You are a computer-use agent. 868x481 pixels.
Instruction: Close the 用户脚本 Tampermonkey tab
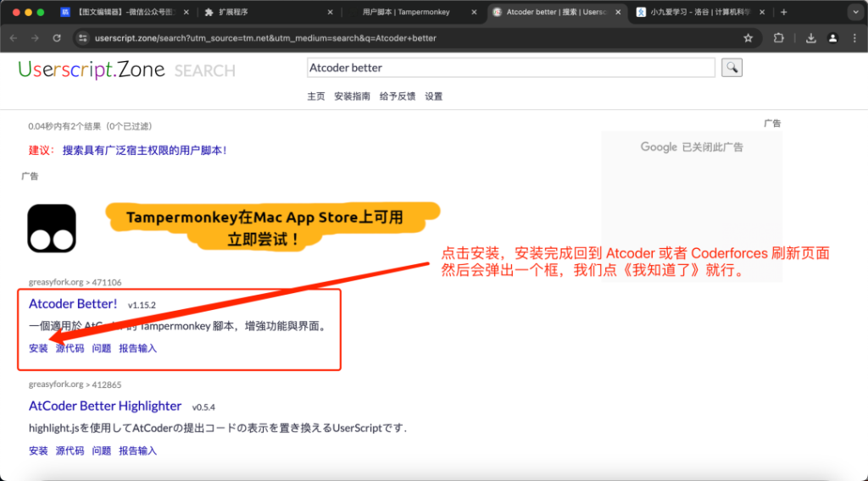(474, 12)
